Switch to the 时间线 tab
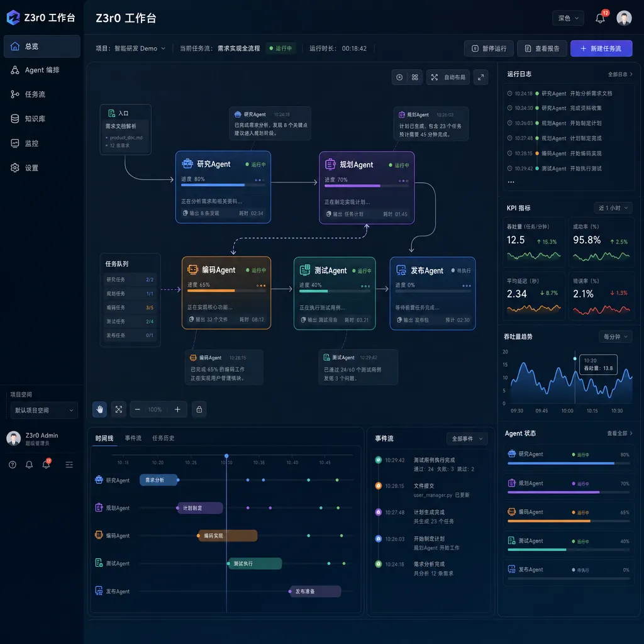 point(104,438)
